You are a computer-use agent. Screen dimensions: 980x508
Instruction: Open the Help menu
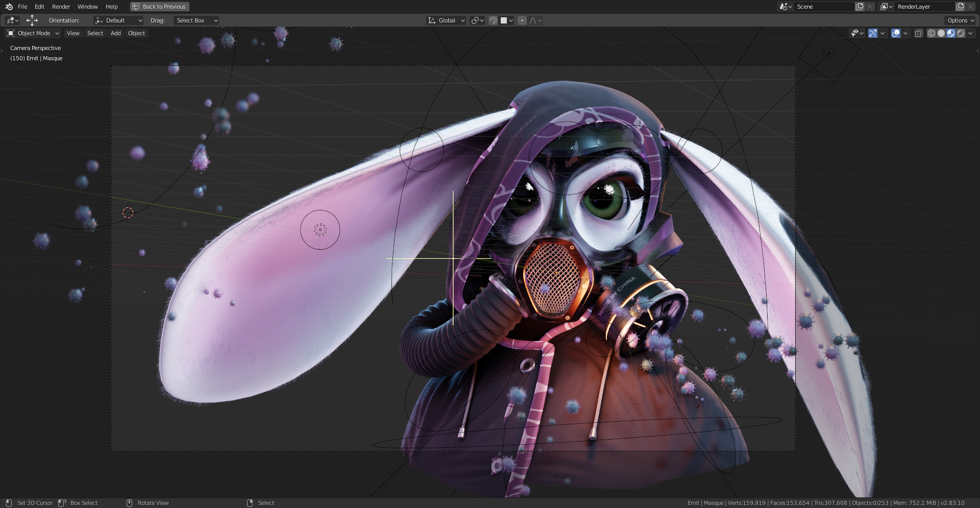111,7
